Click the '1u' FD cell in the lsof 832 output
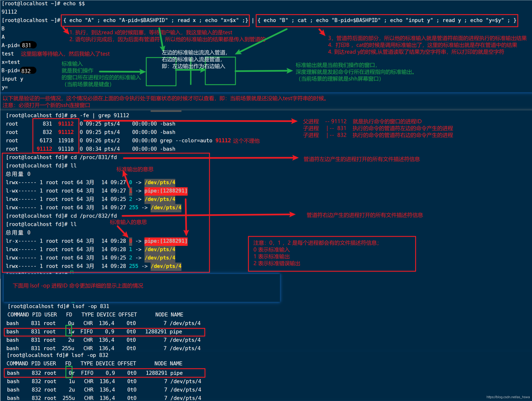 click(x=72, y=381)
